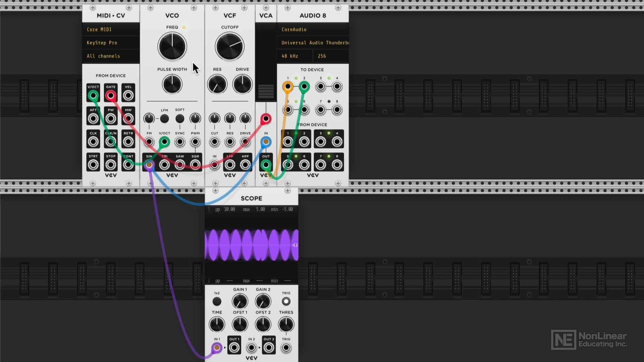644x362 pixels.
Task: Toggle the Scope TRIG button
Action: (x=286, y=302)
